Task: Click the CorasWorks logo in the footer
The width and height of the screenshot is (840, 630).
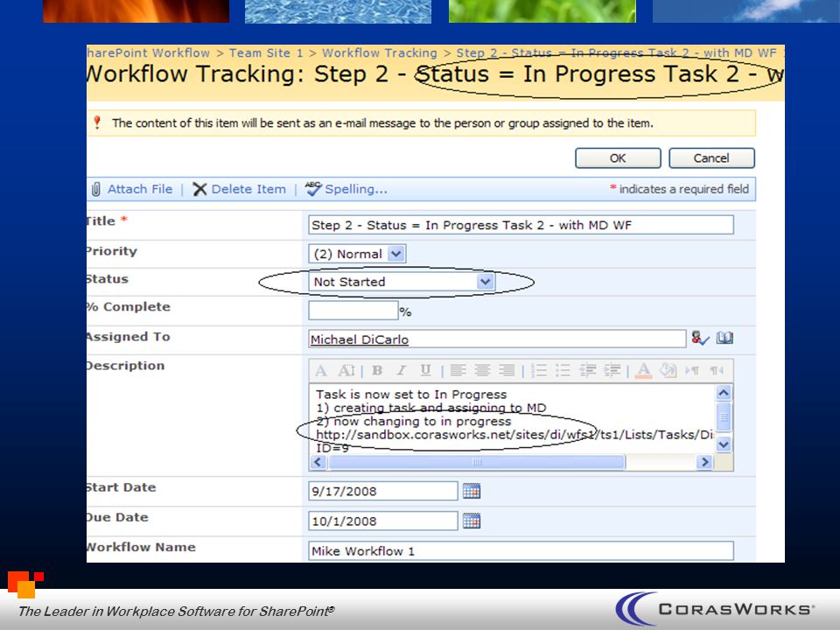Action: [x=714, y=609]
